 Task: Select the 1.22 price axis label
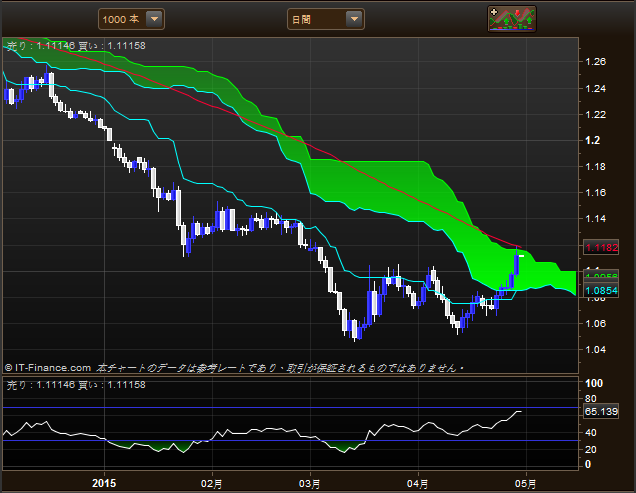(x=595, y=114)
